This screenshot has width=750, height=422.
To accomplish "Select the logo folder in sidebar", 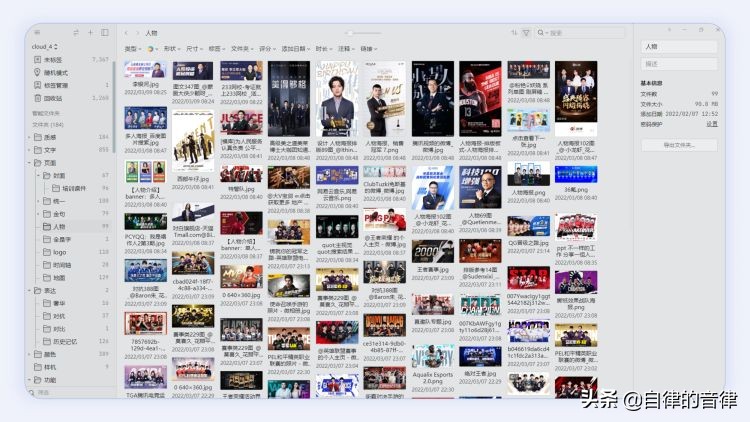I will pos(60,252).
